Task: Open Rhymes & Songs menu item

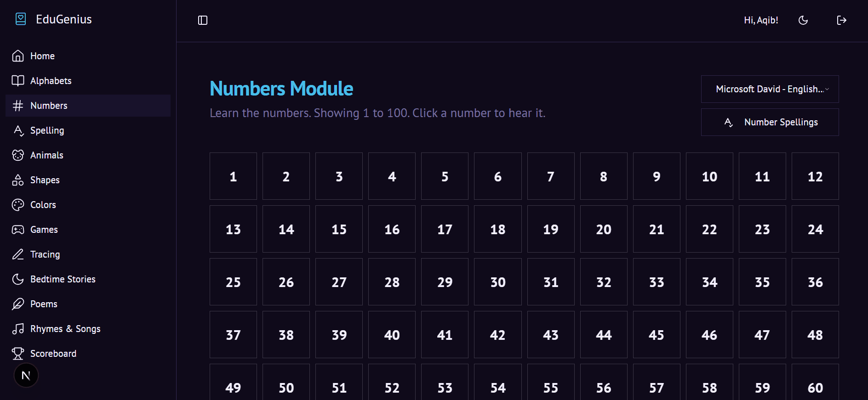Action: pos(65,329)
